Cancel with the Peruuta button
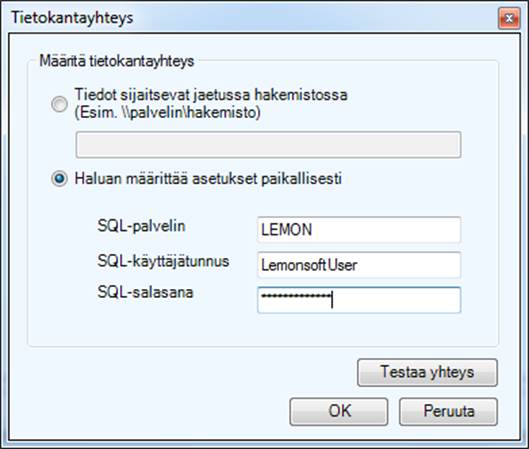 448,411
